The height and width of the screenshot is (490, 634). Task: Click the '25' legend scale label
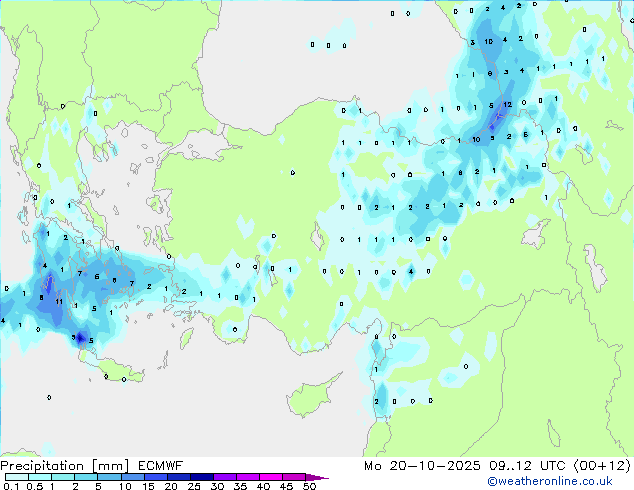point(194,486)
